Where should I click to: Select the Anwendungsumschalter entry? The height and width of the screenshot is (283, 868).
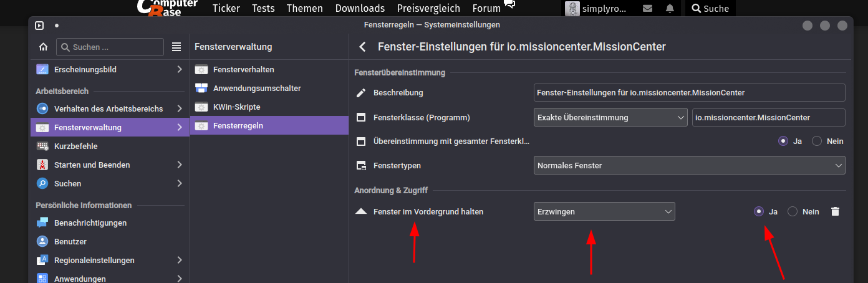point(269,88)
